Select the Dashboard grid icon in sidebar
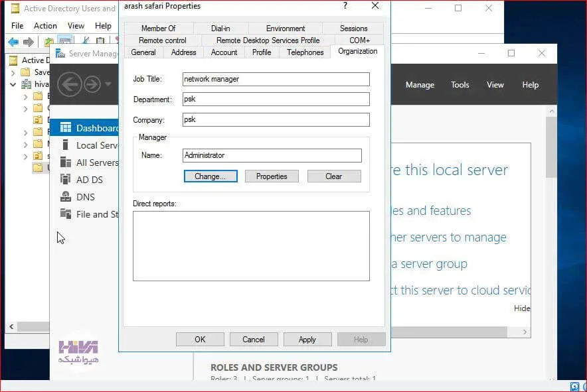Viewport: 587px width, 392px height. [x=66, y=127]
